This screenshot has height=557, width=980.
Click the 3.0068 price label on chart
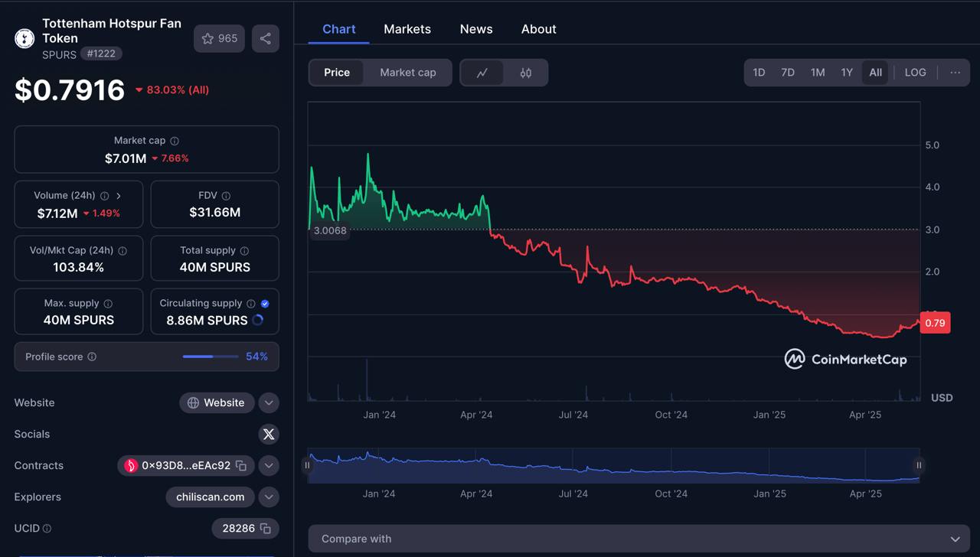330,230
